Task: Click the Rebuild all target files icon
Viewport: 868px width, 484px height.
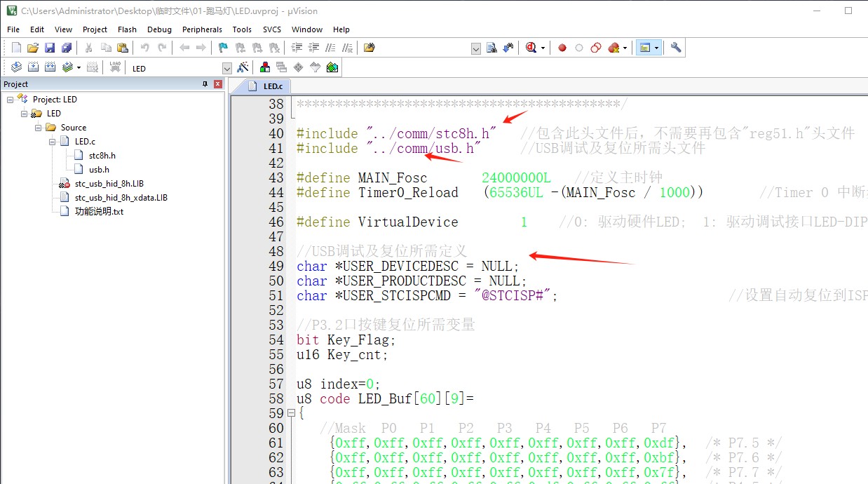Action: click(50, 67)
